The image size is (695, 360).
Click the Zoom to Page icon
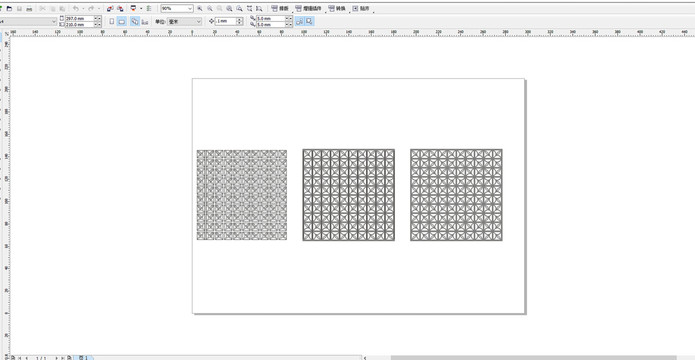239,8
